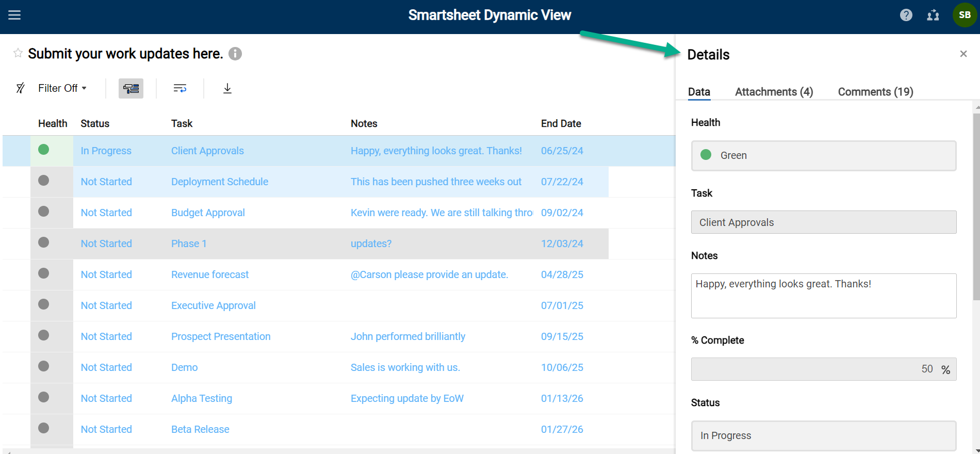Open the Status In Progress dropdown field

tap(824, 435)
